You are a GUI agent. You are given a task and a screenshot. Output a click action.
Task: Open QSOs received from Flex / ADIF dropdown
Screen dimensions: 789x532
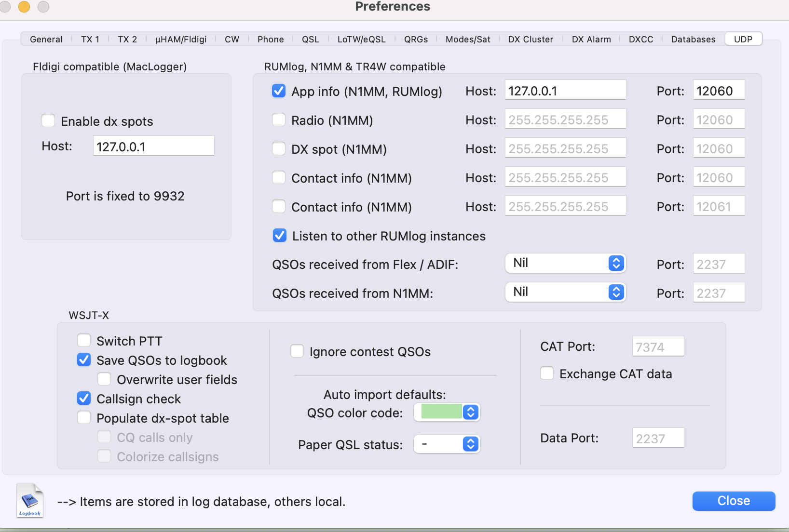pos(565,263)
